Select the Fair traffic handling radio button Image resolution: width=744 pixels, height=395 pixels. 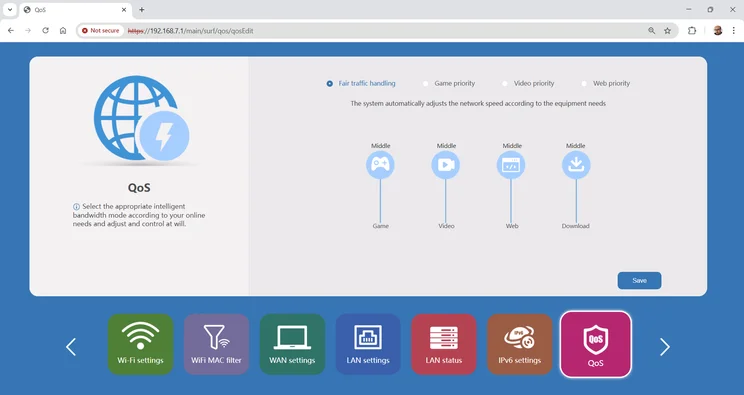329,84
